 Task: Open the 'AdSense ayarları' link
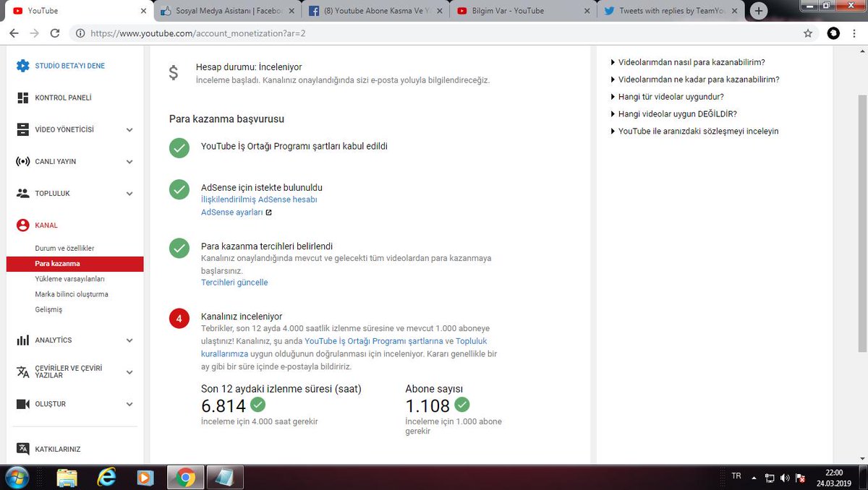pos(231,212)
